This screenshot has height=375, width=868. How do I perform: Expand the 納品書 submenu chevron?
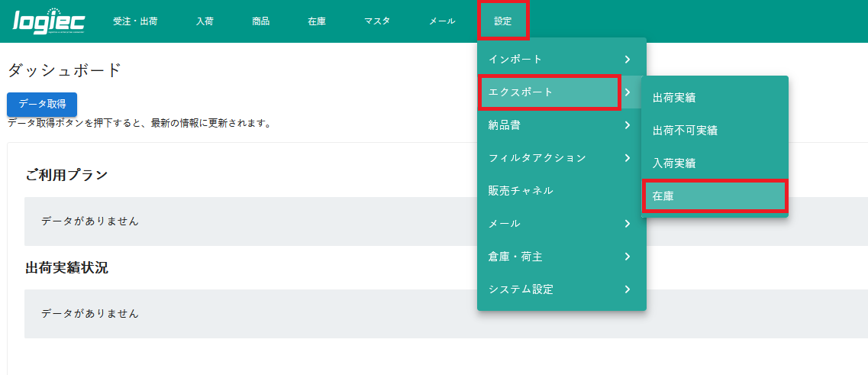coord(627,125)
